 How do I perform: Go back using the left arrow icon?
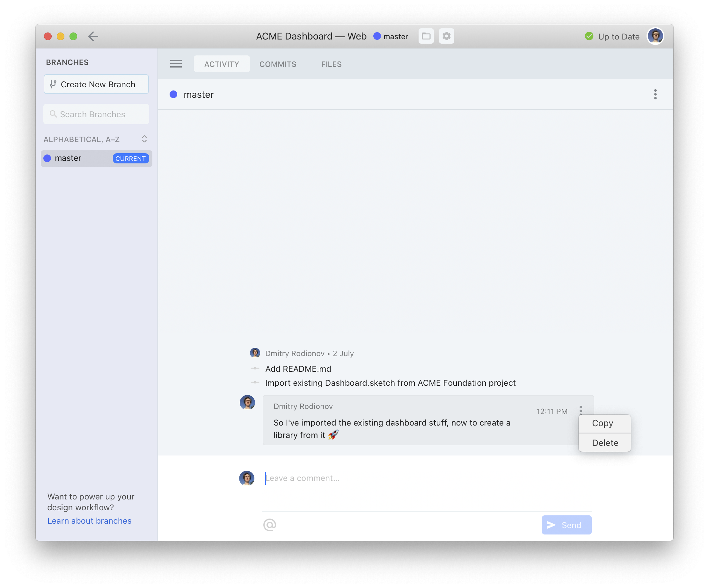pos(93,36)
